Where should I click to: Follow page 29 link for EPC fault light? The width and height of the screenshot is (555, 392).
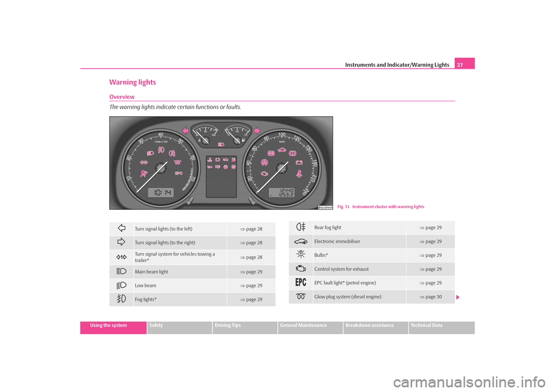pyautogui.click(x=431, y=283)
